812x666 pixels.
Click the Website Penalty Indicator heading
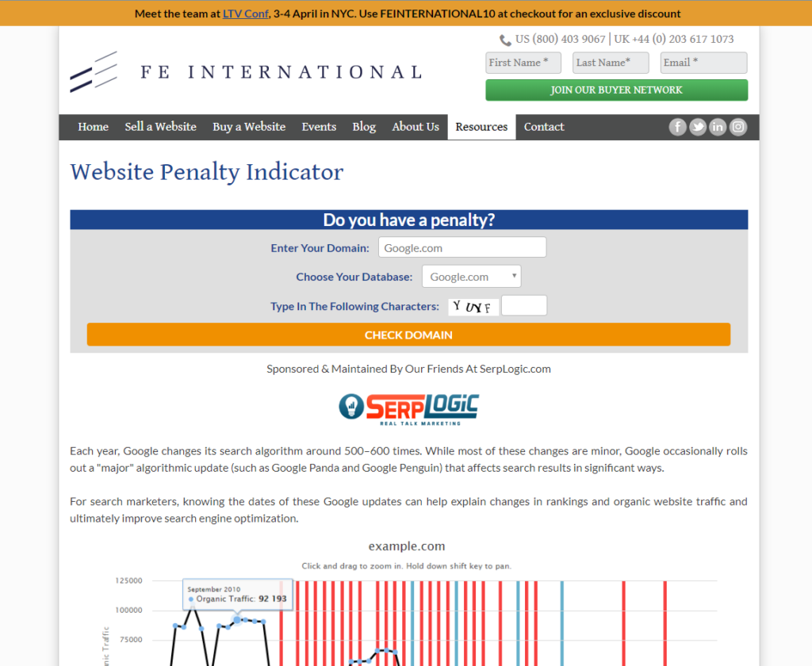click(207, 172)
